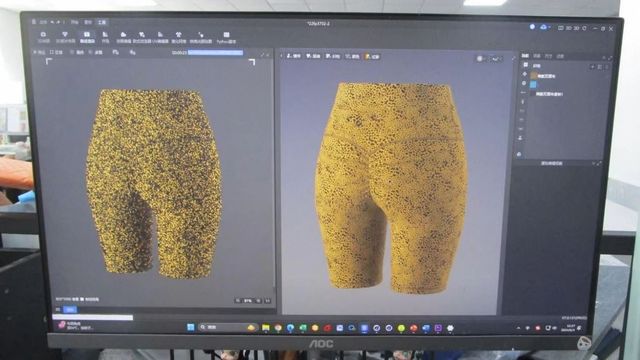Click the fourth button in 3D window toolbar
Image resolution: width=640 pixels, height=360 pixels.
(353, 56)
